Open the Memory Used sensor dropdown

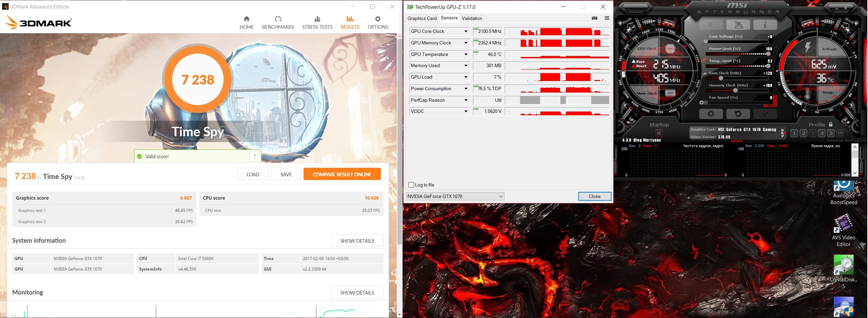point(466,66)
